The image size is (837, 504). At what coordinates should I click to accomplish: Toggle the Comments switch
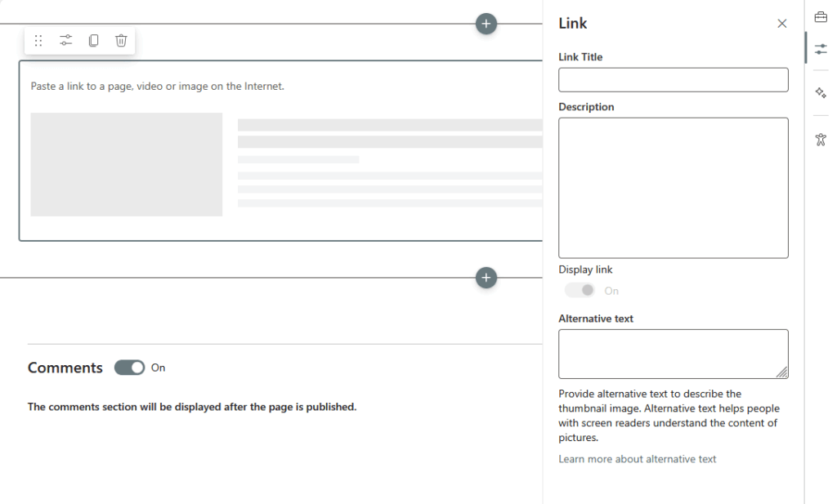pos(129,368)
